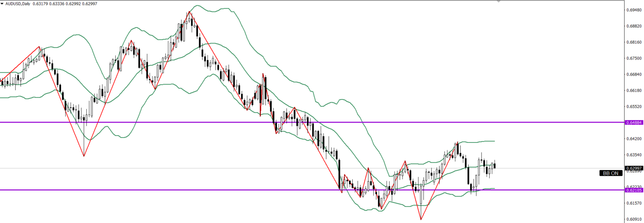This screenshot has width=644, height=223.
Task: Click the grey chart shift triangle at top
Action: 498,2
